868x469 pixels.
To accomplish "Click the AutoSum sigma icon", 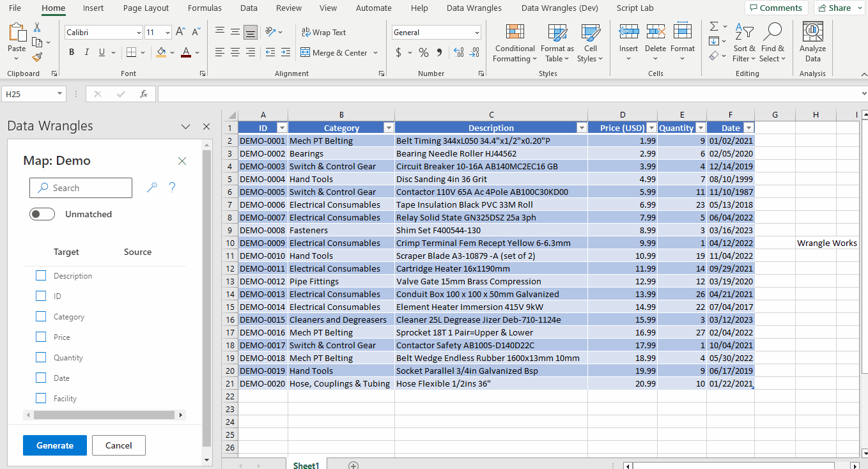I will [x=714, y=27].
